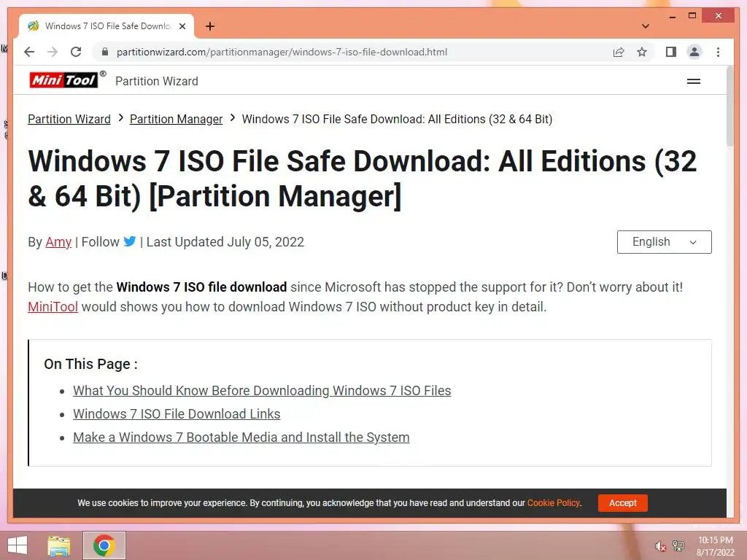Image resolution: width=747 pixels, height=560 pixels.
Task: Jump to What You Should Know Before Downloading
Action: [262, 391]
